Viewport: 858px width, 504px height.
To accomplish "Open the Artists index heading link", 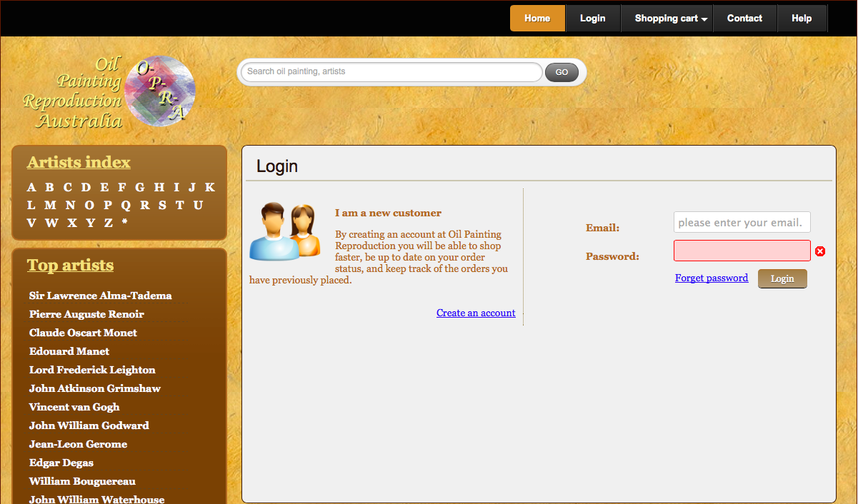I will tap(79, 162).
